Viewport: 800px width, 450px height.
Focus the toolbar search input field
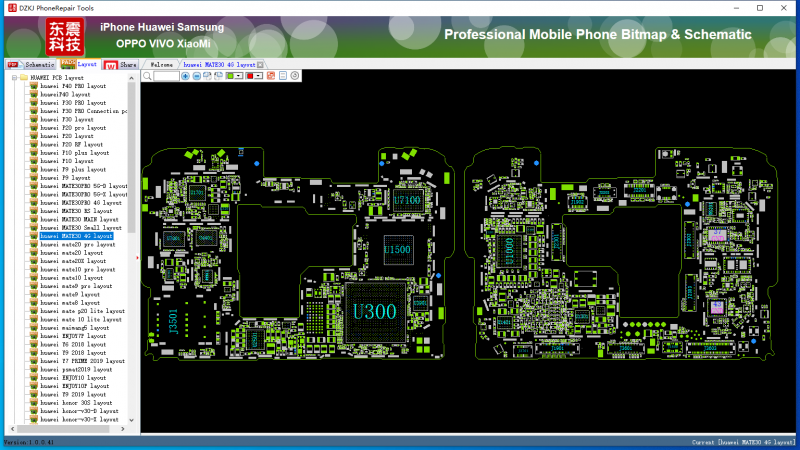[166, 76]
